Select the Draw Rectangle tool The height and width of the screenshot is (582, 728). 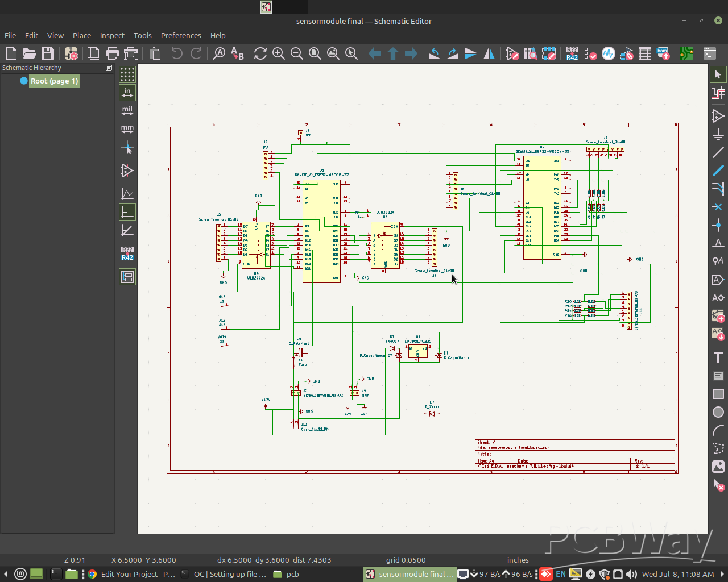[718, 394]
